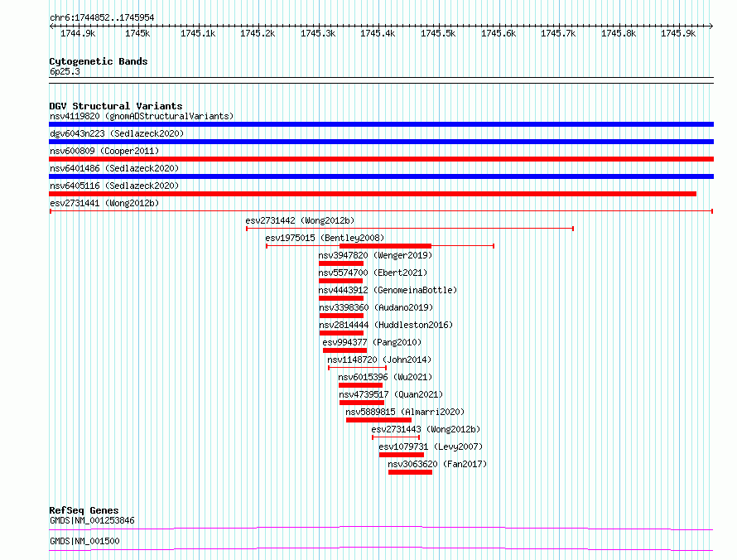Click the chr6:1744852..1745954 coordinates text

point(102,17)
